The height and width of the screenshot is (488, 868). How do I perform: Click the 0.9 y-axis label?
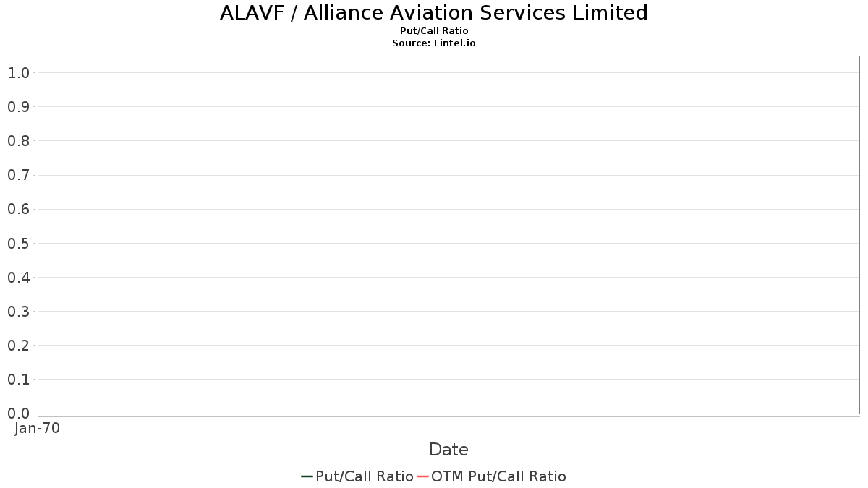[x=18, y=107]
